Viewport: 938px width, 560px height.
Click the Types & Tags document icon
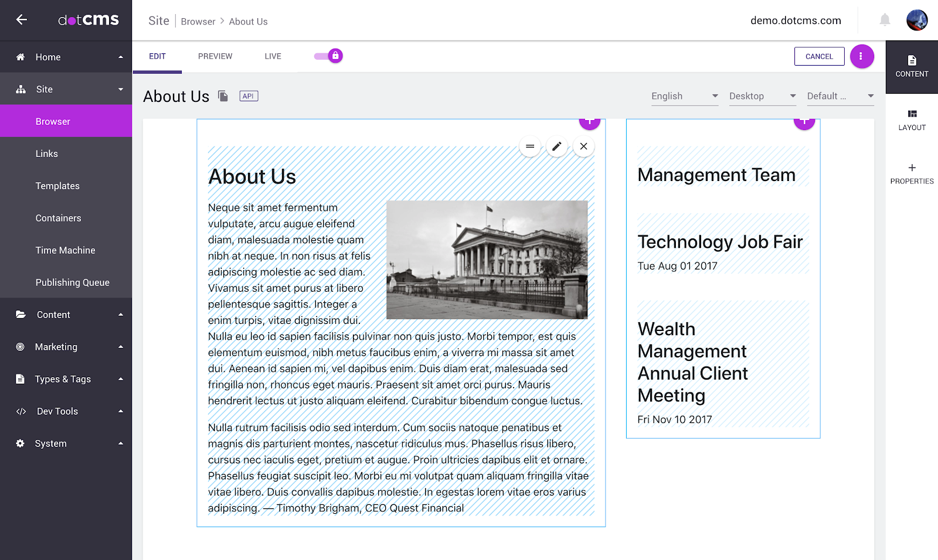pos(21,379)
